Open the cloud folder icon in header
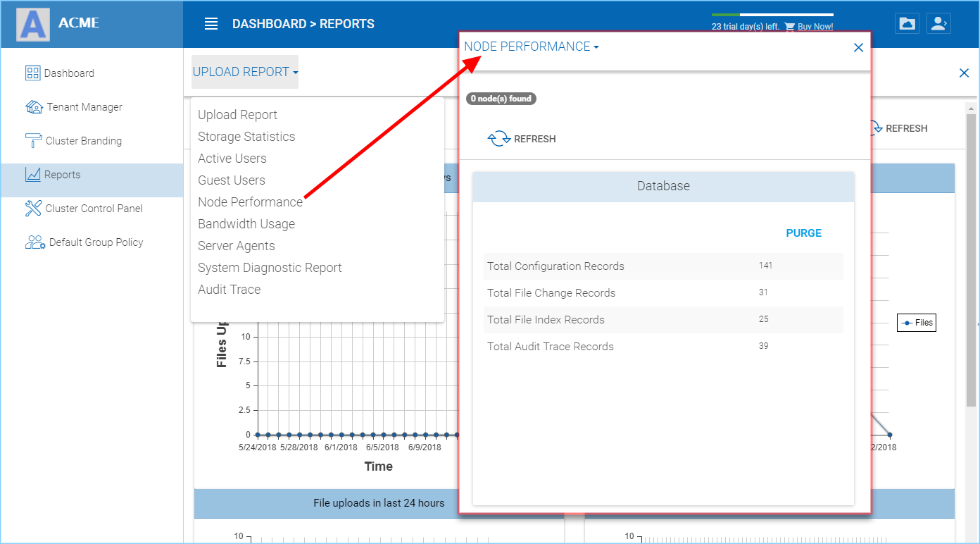980x544 pixels. (x=907, y=23)
